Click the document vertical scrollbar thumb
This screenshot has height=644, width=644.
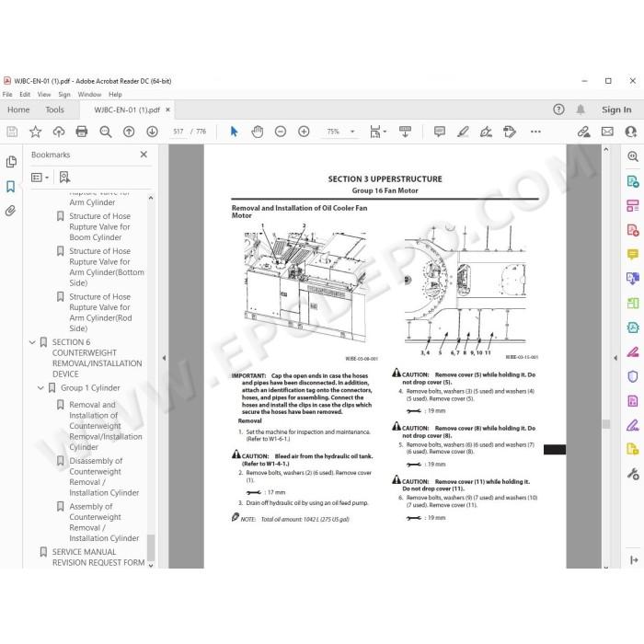[606, 424]
